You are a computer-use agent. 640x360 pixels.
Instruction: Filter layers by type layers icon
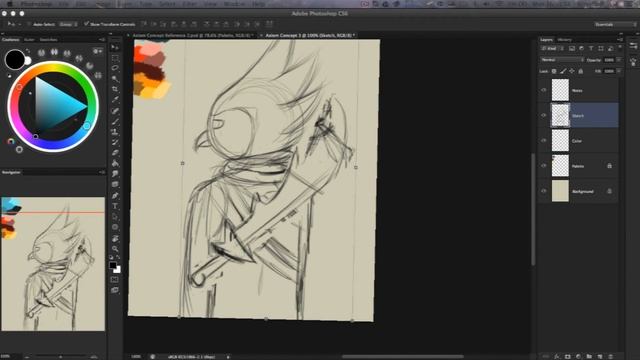[x=591, y=49]
